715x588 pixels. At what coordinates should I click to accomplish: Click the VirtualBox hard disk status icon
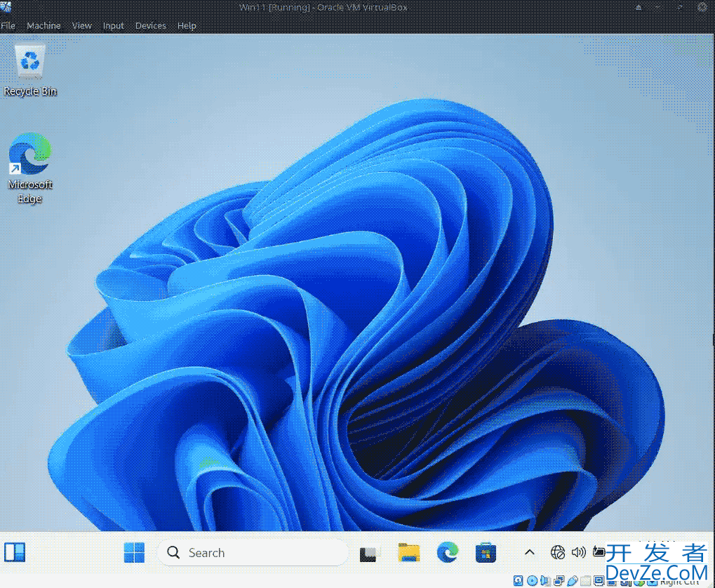[519, 581]
